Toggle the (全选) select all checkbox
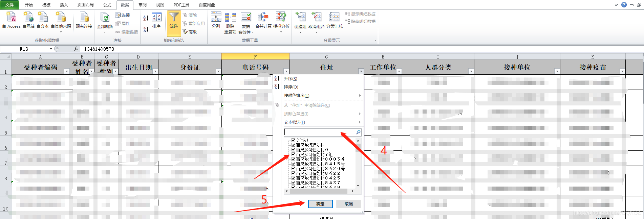The width and height of the screenshot is (644, 219). tap(293, 140)
